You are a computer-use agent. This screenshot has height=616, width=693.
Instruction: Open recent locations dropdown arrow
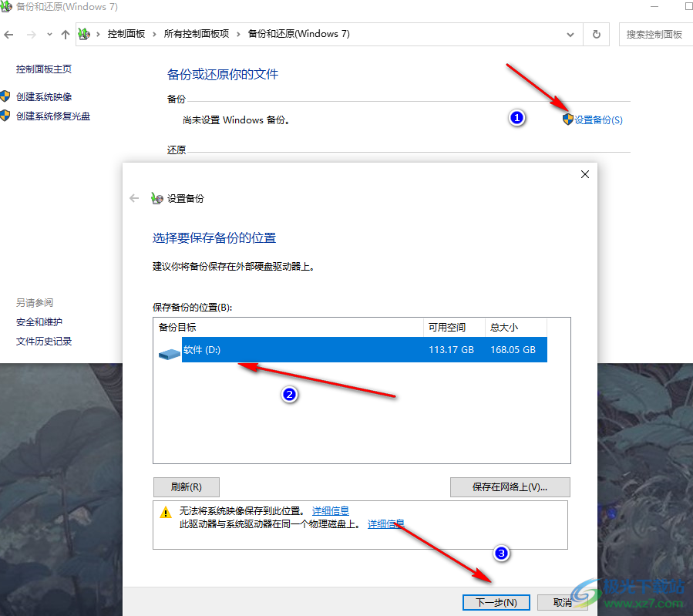[49, 35]
